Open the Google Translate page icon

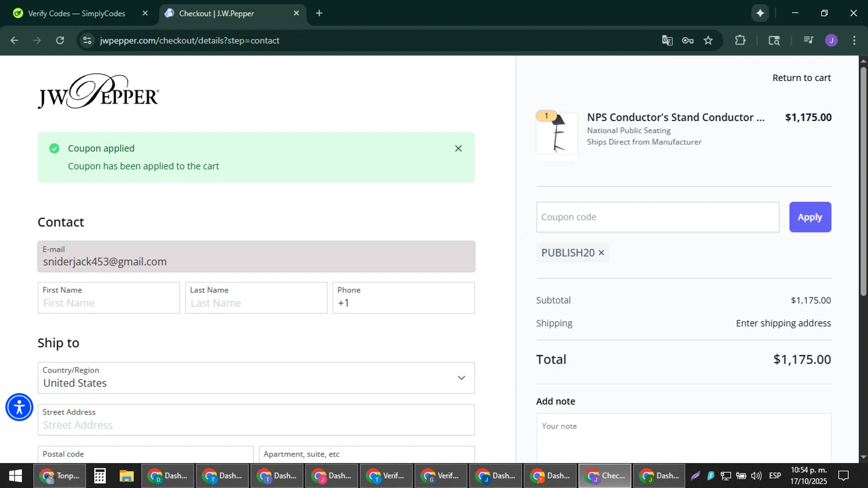click(x=667, y=41)
